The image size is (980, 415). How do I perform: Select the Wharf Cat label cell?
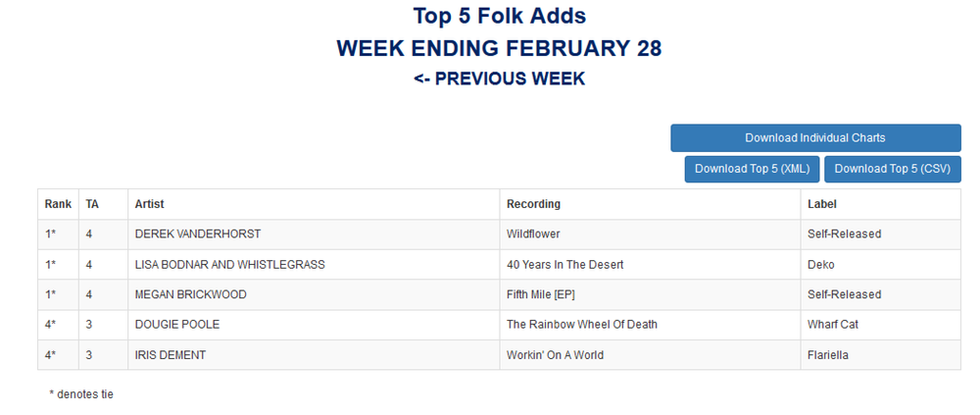pyautogui.click(x=881, y=325)
